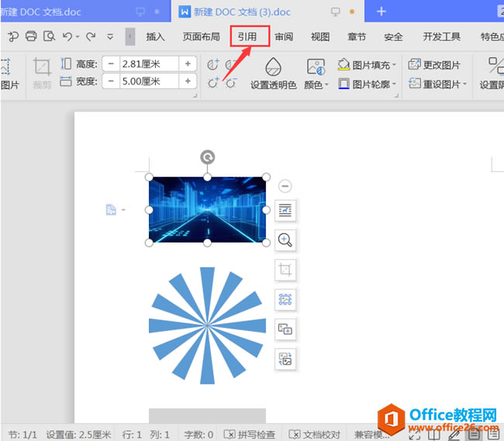Open layout options icon beside picture

285,210
